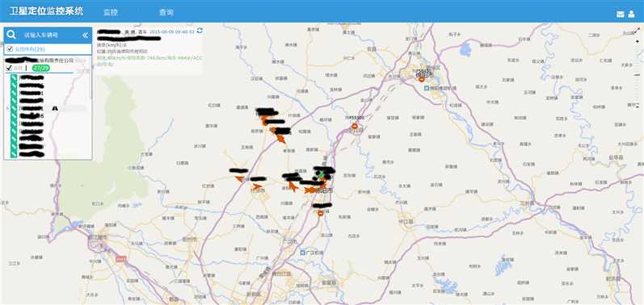
Task: Click the 2015-06-09 timestamp text
Action: 171,31
